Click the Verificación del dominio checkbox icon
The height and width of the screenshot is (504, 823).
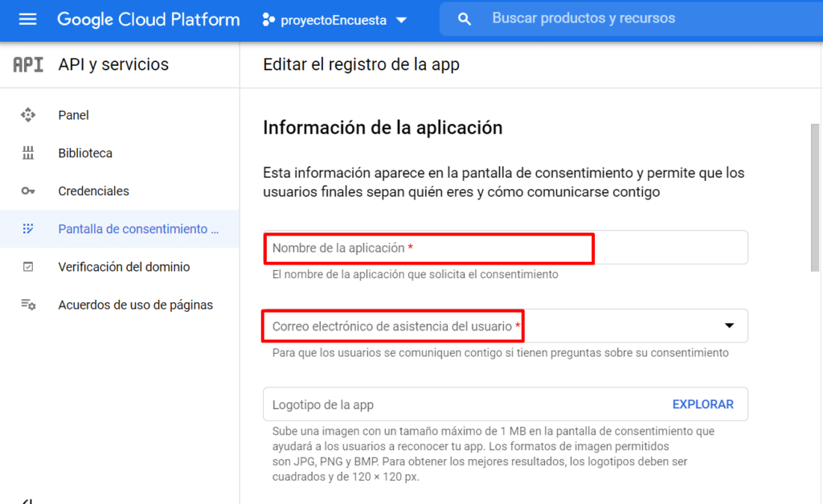[x=28, y=267]
